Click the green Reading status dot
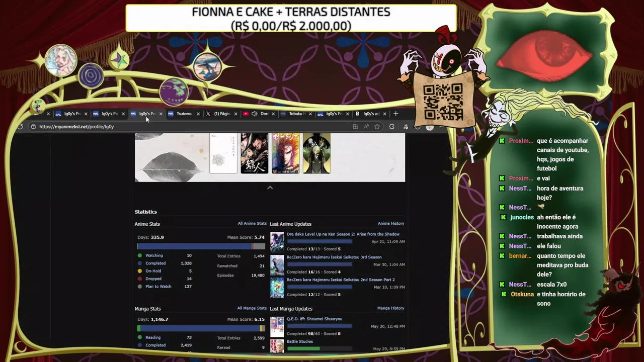Screen dimensions: 644x362 [140, 337]
